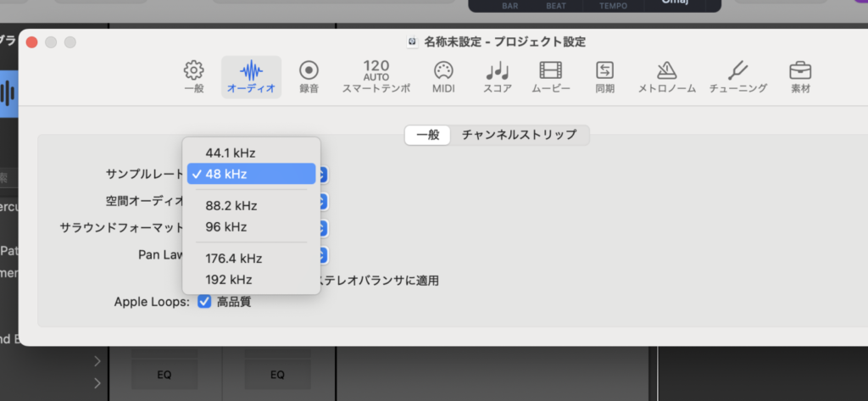868x401 pixels.
Task: Click the left EQ slot in mixer
Action: click(164, 375)
